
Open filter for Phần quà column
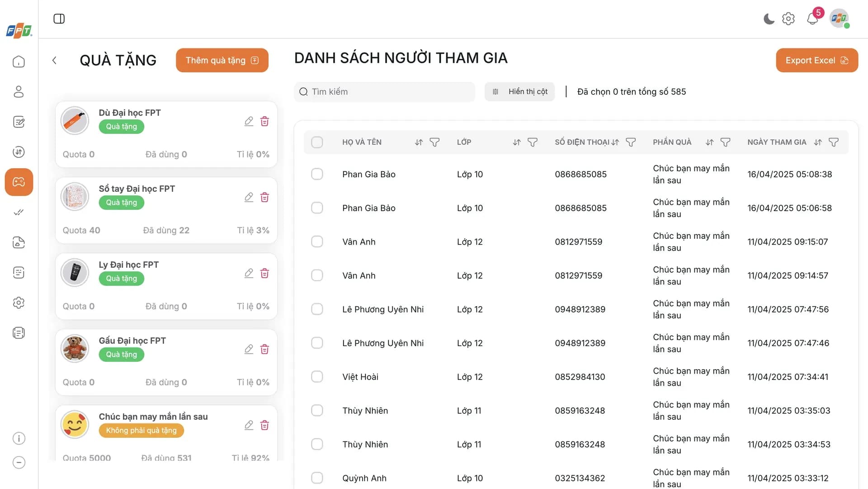725,142
